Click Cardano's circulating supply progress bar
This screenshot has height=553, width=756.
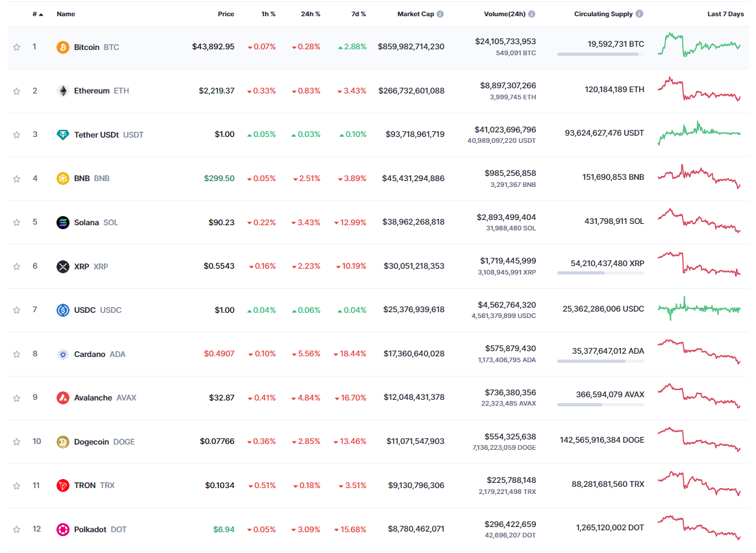(601, 362)
